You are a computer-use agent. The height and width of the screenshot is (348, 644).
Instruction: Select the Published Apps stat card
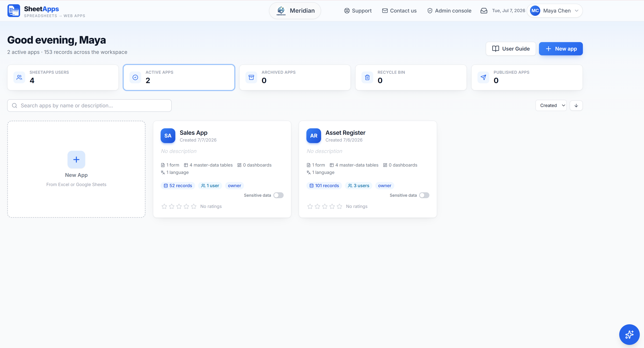[x=527, y=77]
